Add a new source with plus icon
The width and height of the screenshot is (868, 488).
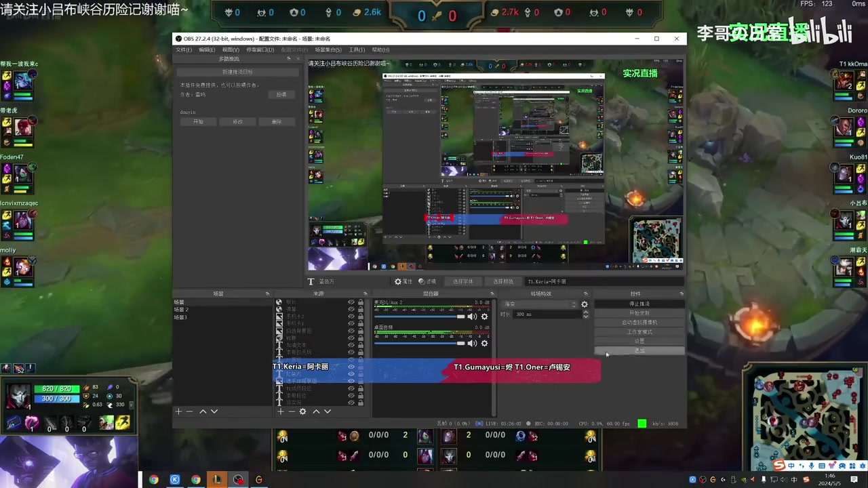[x=280, y=411]
